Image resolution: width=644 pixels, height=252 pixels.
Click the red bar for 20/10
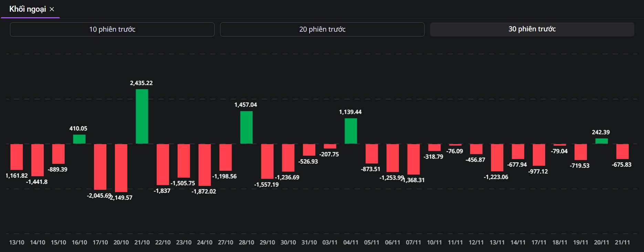point(121,168)
